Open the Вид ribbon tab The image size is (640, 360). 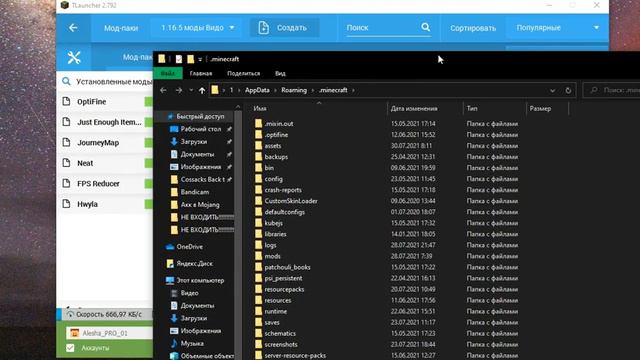click(x=280, y=73)
